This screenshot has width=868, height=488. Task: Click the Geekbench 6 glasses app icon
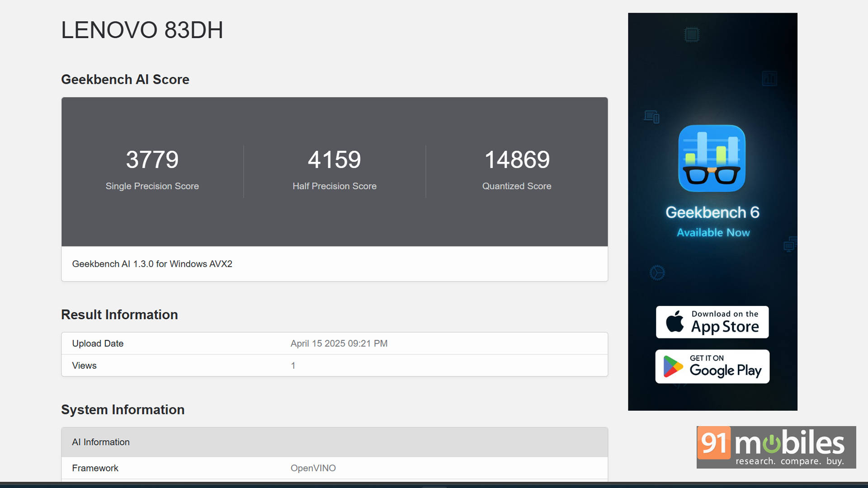712,159
